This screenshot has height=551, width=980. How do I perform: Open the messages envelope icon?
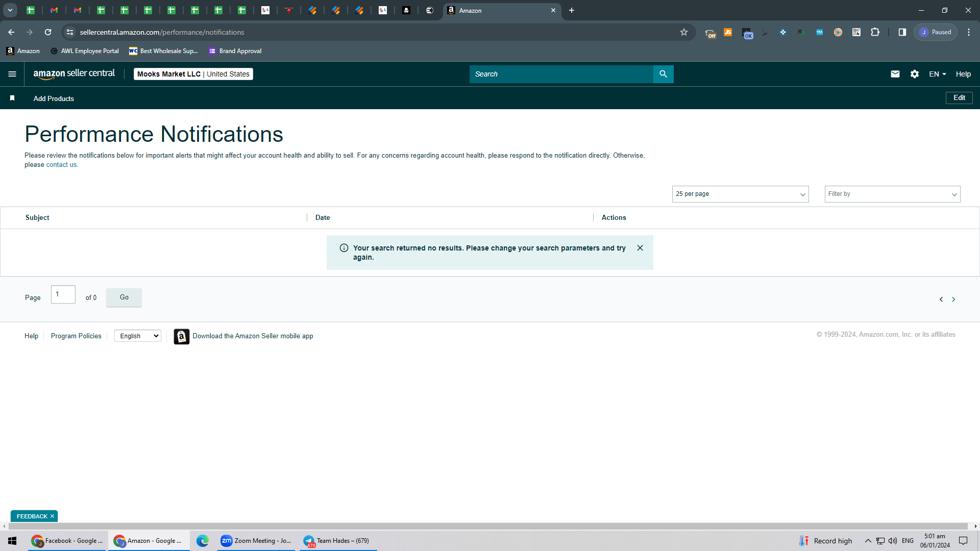895,74
